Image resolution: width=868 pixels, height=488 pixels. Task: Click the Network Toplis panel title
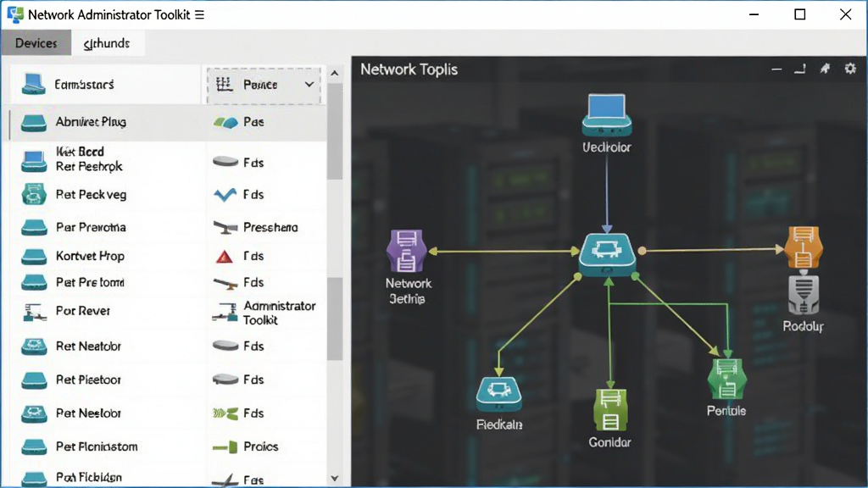coord(409,69)
